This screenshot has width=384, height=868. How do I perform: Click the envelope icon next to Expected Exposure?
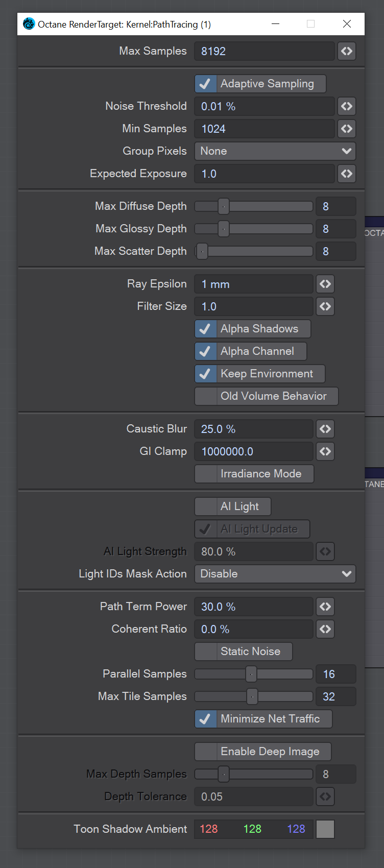(347, 174)
